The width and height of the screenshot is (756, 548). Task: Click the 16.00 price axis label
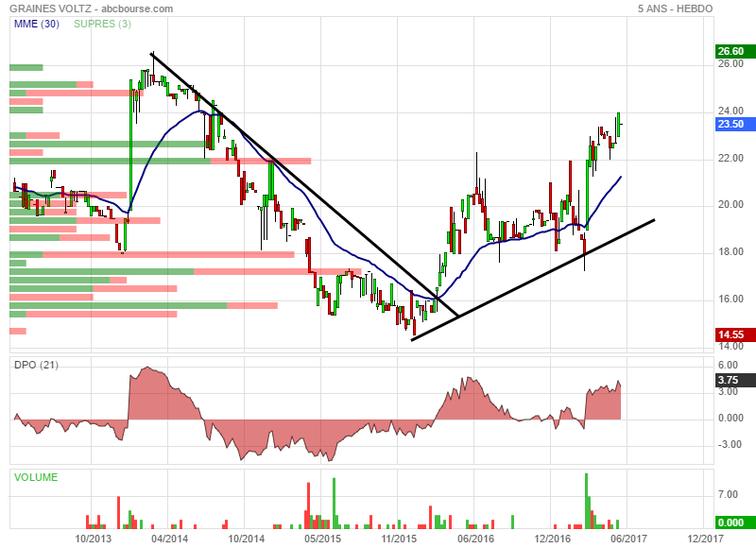[730, 299]
